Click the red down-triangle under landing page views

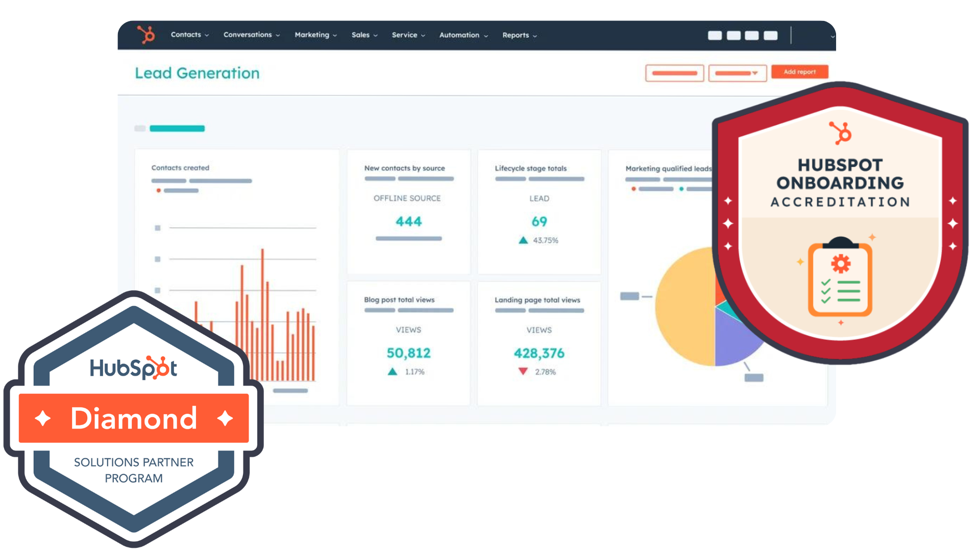click(523, 371)
